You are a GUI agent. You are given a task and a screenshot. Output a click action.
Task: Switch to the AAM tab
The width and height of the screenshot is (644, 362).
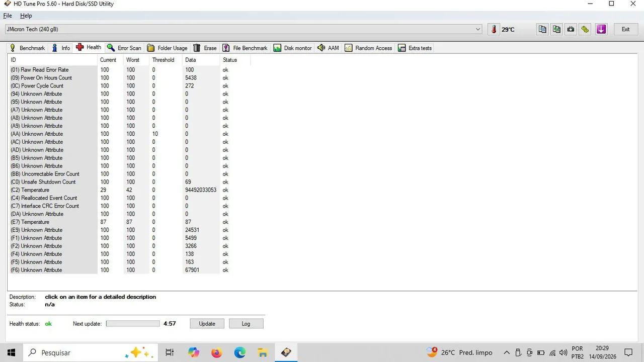(328, 48)
